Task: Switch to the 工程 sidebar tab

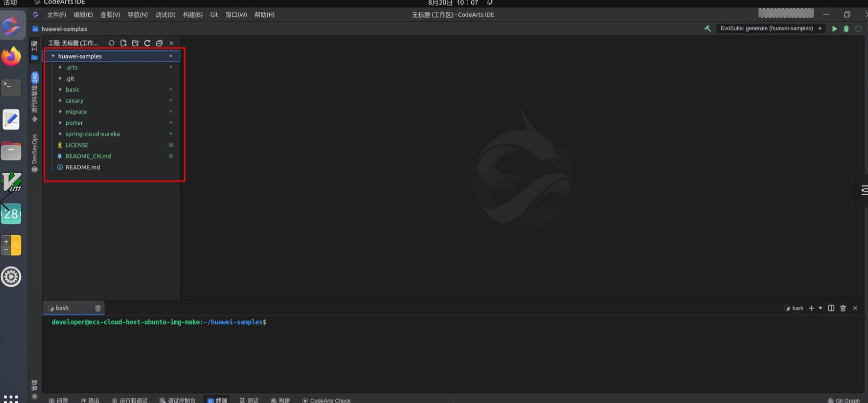Action: (34, 50)
